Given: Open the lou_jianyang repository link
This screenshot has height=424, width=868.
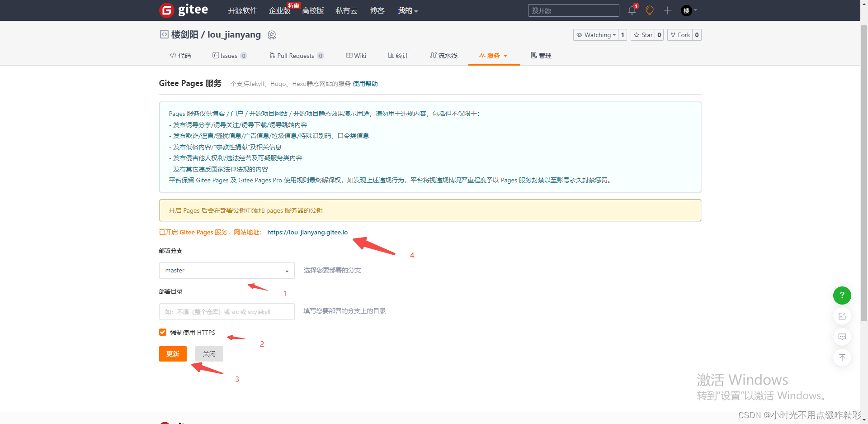Looking at the screenshot, I should tap(234, 34).
